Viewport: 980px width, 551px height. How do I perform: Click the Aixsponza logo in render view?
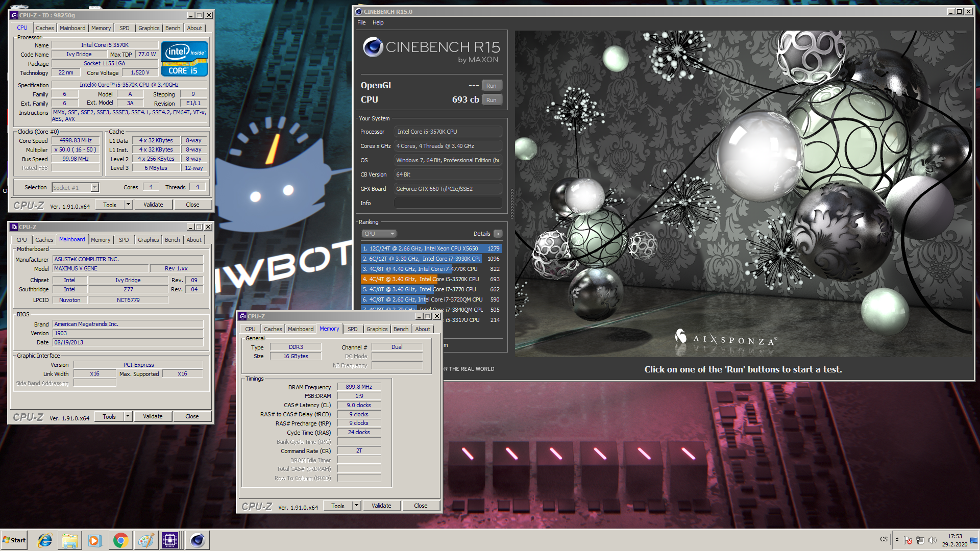pos(726,338)
